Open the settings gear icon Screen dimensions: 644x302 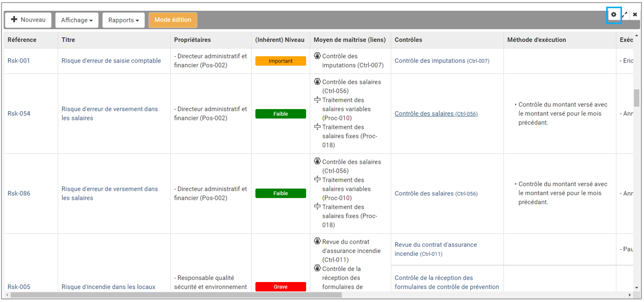pos(614,15)
